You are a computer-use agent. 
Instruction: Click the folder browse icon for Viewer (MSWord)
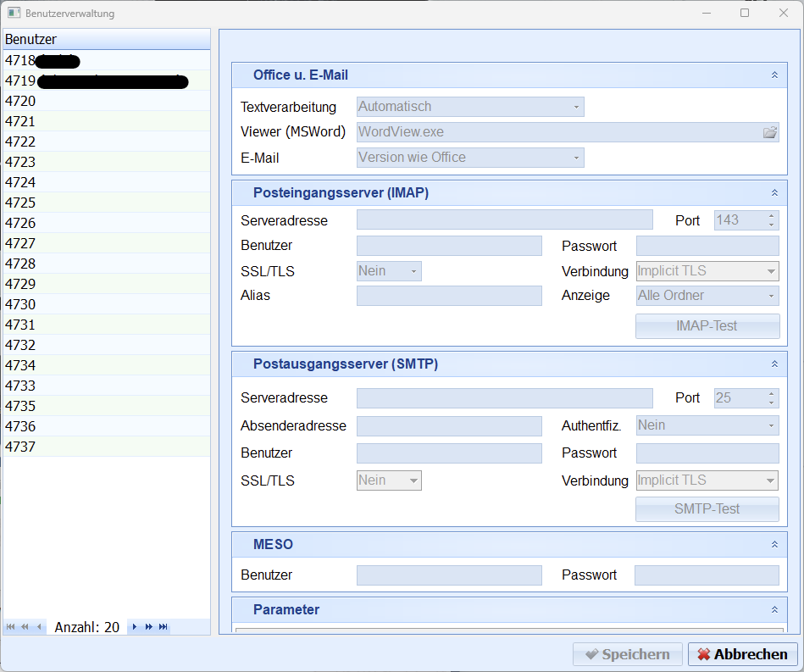point(769,132)
